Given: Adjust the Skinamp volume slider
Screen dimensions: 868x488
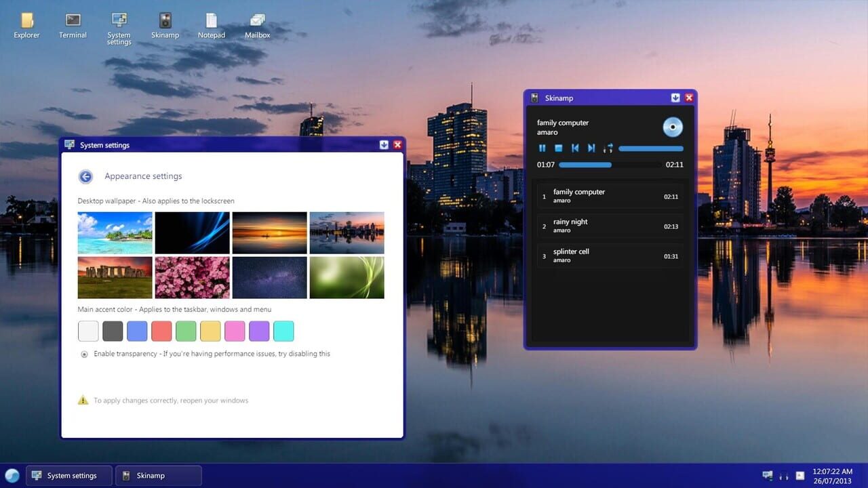Looking at the screenshot, I should tap(651, 148).
